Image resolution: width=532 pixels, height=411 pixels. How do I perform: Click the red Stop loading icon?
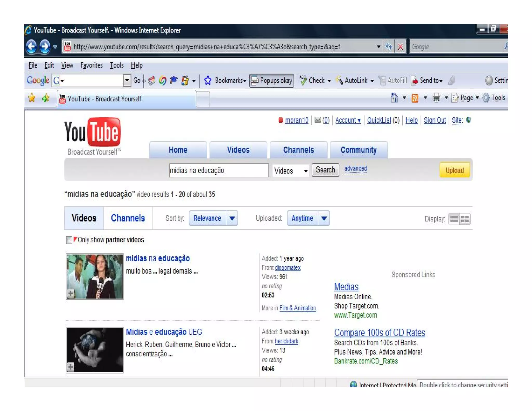401,47
